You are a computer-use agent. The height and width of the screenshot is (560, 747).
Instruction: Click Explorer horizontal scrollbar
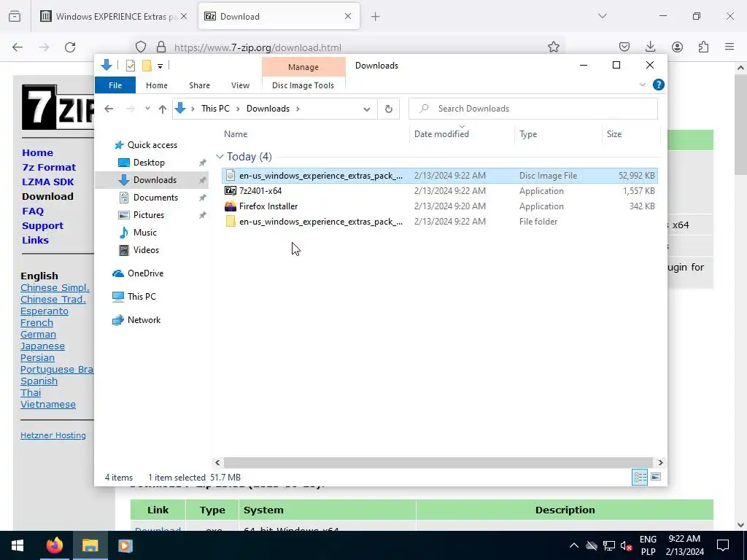pos(438,462)
